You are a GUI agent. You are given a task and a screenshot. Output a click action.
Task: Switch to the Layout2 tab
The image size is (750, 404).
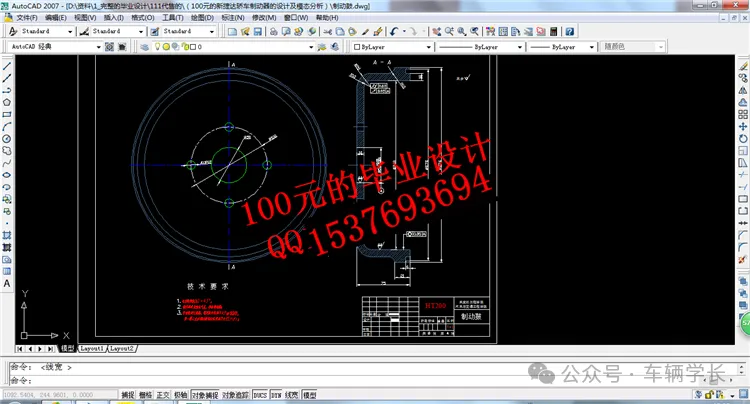click(x=121, y=349)
